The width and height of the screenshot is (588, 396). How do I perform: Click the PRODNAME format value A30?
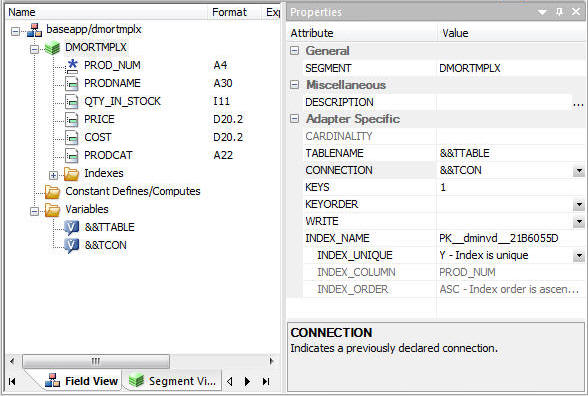pyautogui.click(x=223, y=83)
